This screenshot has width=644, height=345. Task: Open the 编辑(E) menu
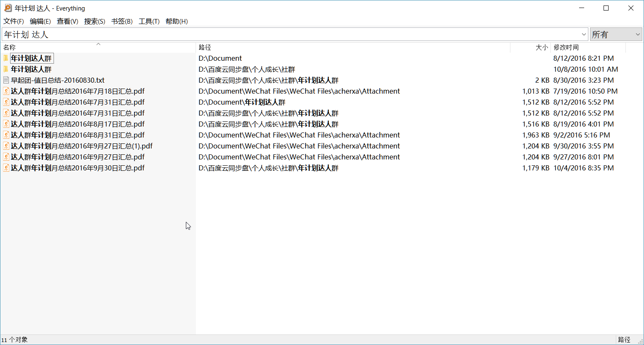(x=40, y=21)
